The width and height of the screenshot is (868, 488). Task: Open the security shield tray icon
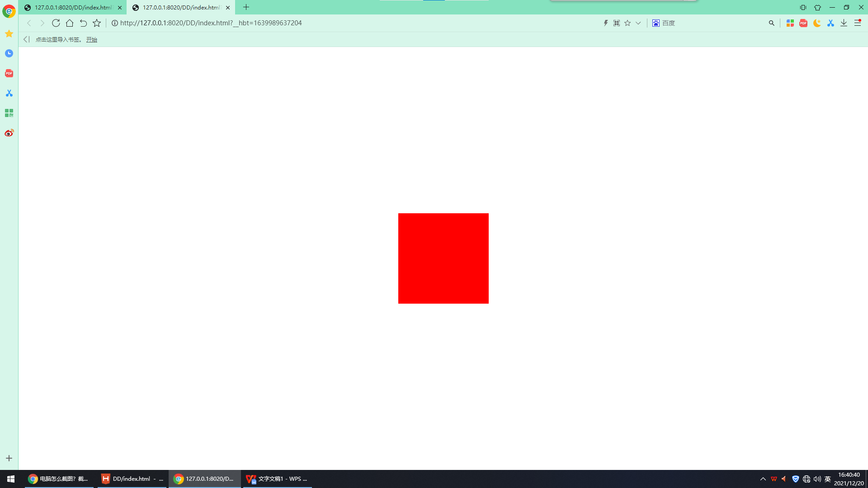[796, 479]
